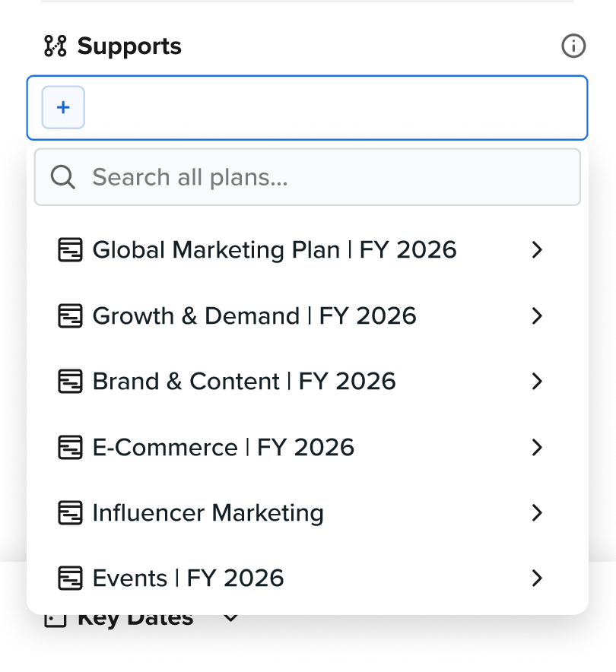
Task: Click Growth & Demand's plan icon
Action: click(x=70, y=316)
